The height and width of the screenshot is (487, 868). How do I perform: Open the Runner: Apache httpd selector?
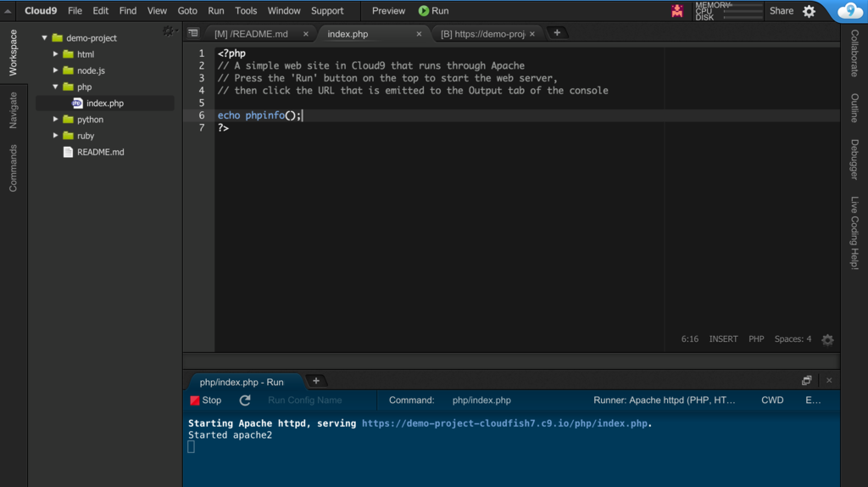tap(665, 400)
